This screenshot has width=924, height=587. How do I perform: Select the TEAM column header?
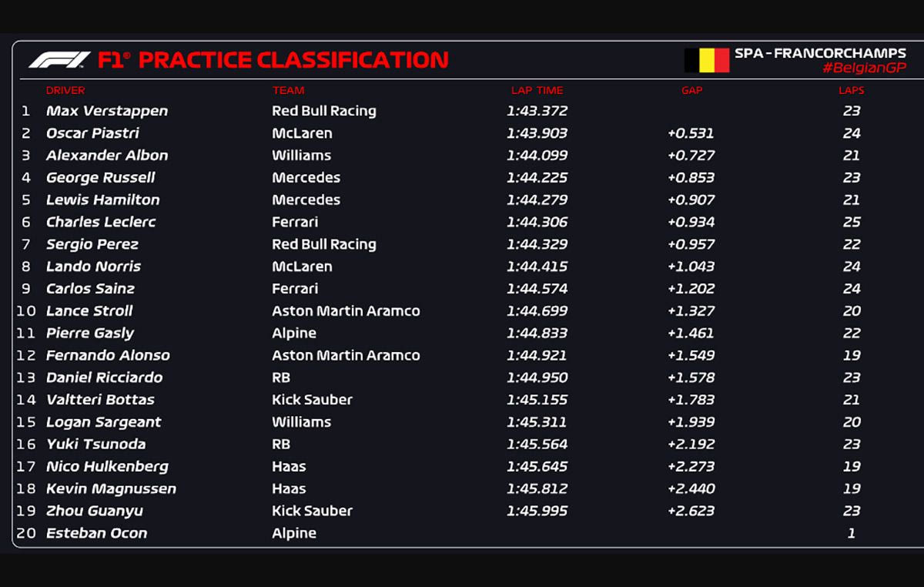click(288, 91)
